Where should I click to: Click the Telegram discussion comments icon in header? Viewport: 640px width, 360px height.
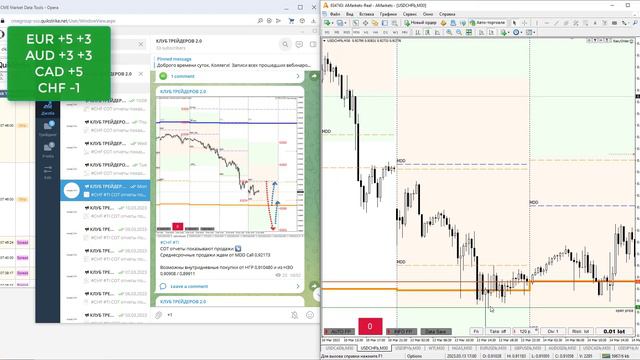(x=299, y=44)
